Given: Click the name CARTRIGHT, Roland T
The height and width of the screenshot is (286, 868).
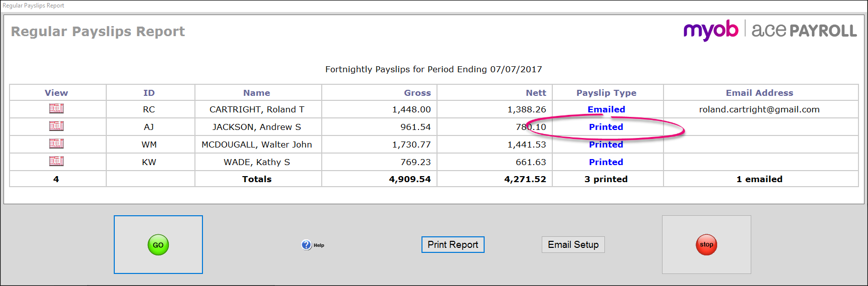Looking at the screenshot, I should tap(257, 109).
